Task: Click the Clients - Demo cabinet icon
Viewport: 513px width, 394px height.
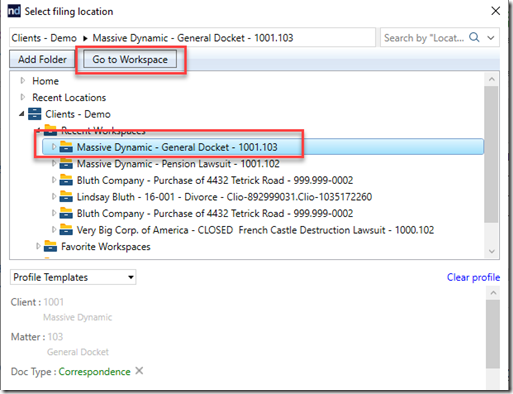Action: pyautogui.click(x=35, y=114)
